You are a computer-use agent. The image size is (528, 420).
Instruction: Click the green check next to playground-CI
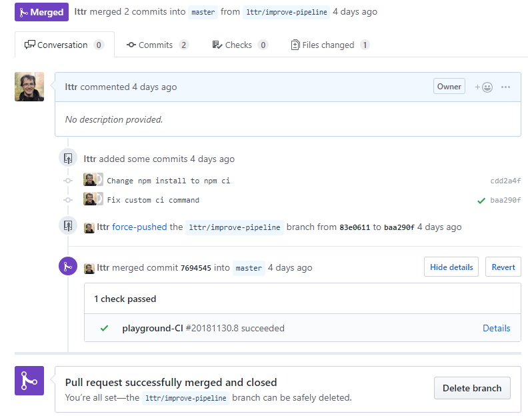(x=104, y=328)
